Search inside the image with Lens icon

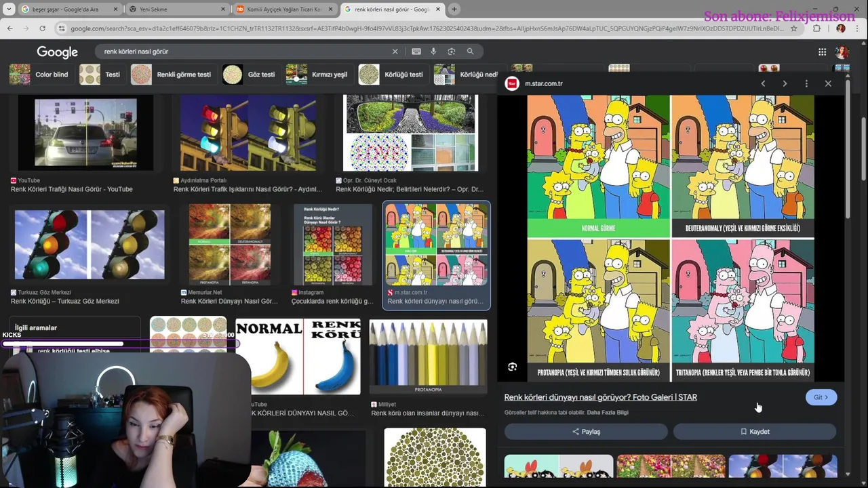513,367
